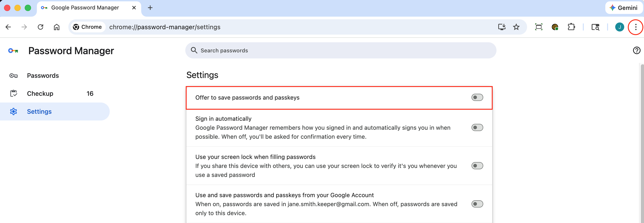Click the Search passwords field

pyautogui.click(x=340, y=51)
